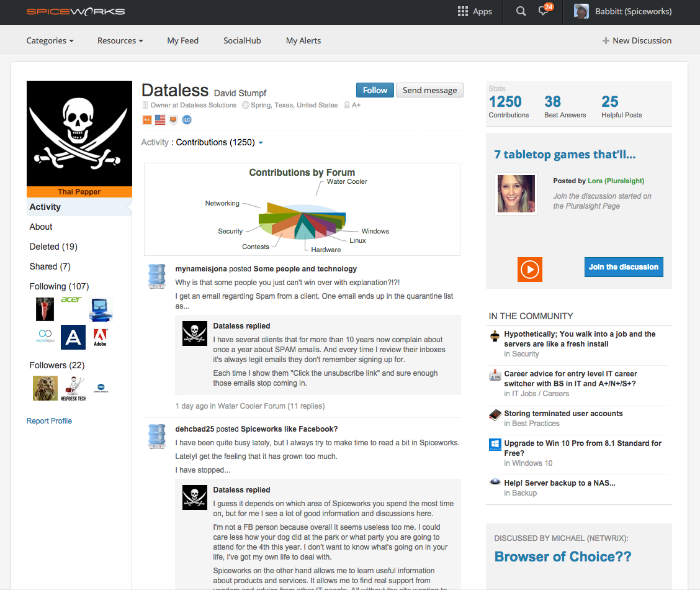Open 'Some people and technology' post
Image resolution: width=700 pixels, height=590 pixels.
point(305,269)
